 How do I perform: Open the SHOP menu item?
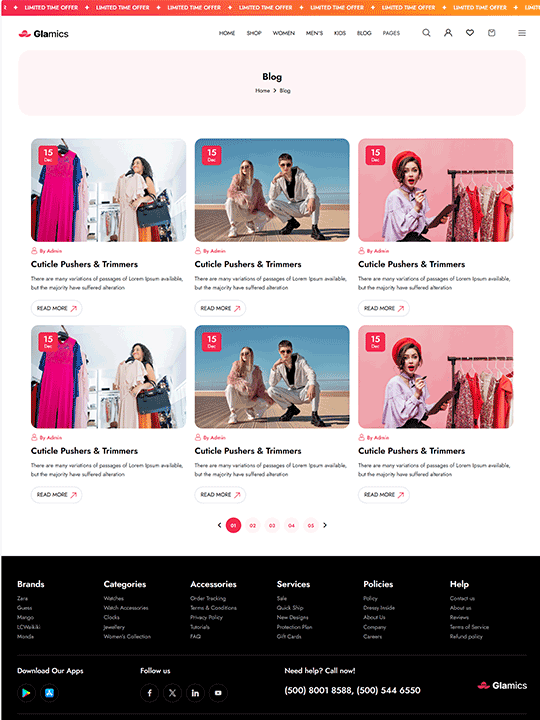(254, 33)
